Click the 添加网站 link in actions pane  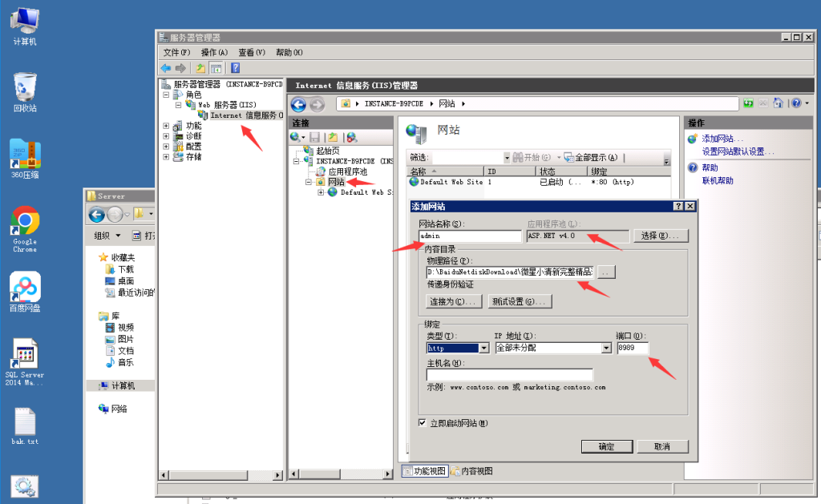click(x=722, y=139)
